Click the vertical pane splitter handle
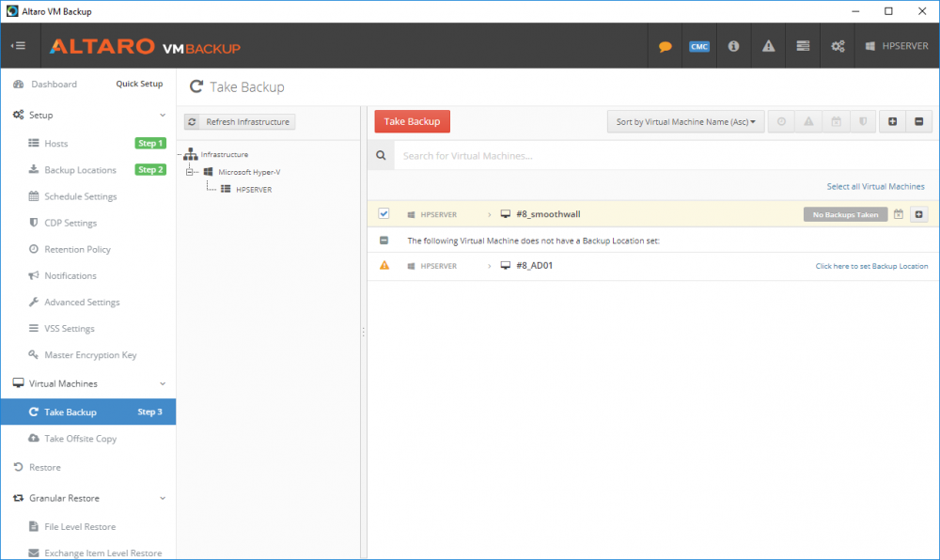Viewport: 940px width, 560px height. click(x=363, y=332)
